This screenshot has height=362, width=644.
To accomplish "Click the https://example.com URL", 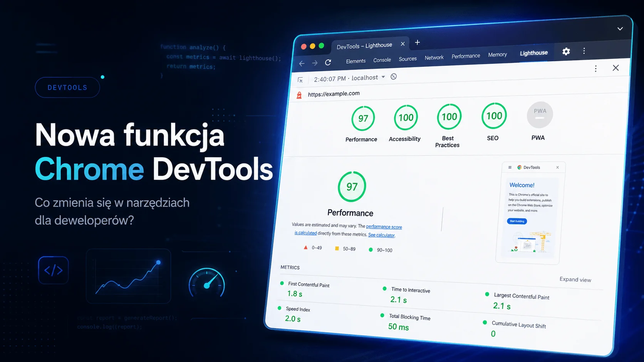I will pyautogui.click(x=334, y=93).
